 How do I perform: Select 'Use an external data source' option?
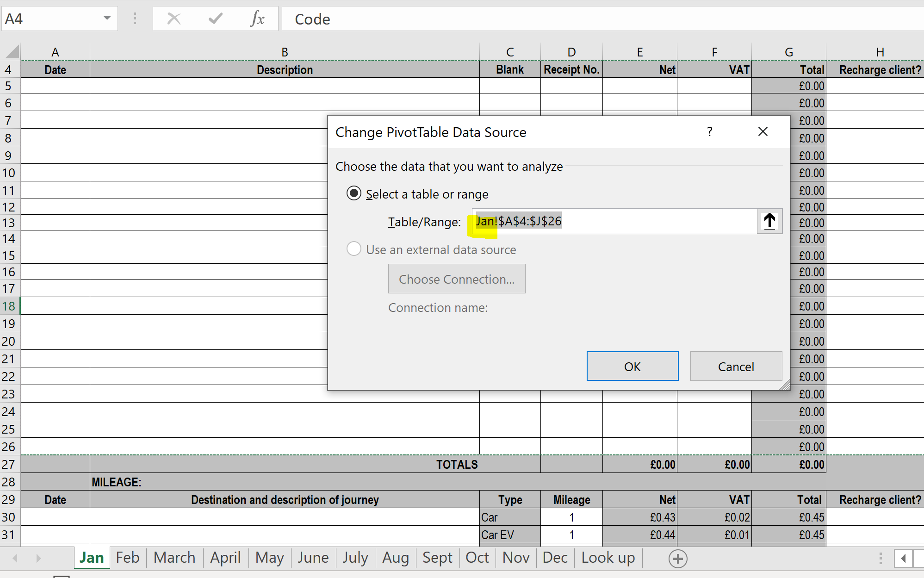(x=354, y=249)
